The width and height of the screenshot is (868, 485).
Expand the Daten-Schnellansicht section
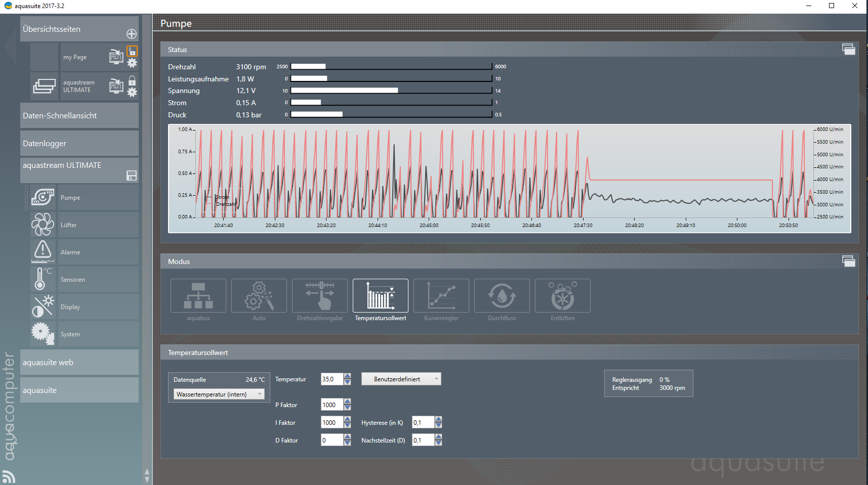(x=79, y=115)
